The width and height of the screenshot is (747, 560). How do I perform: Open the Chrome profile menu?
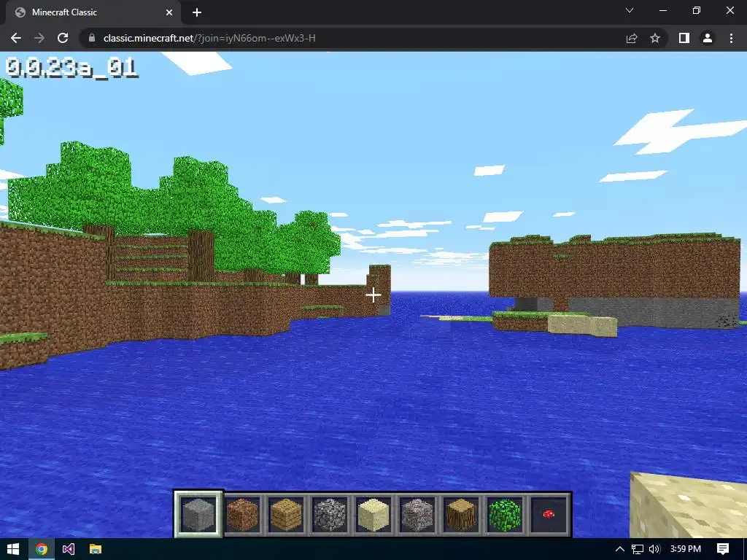(708, 38)
